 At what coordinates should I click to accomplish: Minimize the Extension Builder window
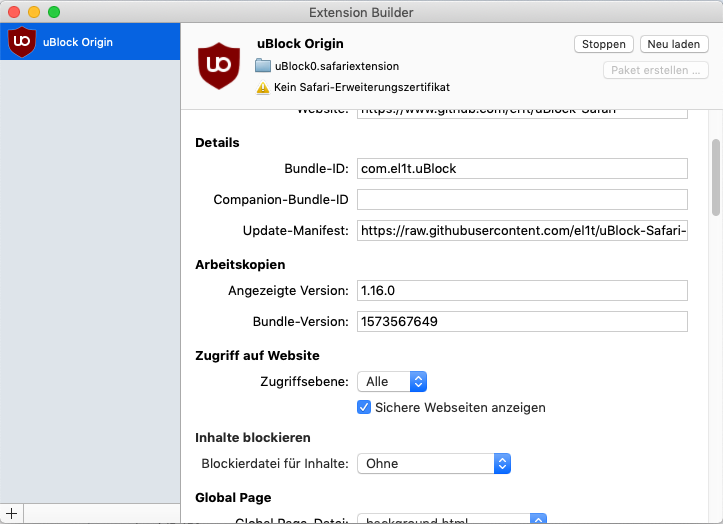click(x=34, y=12)
